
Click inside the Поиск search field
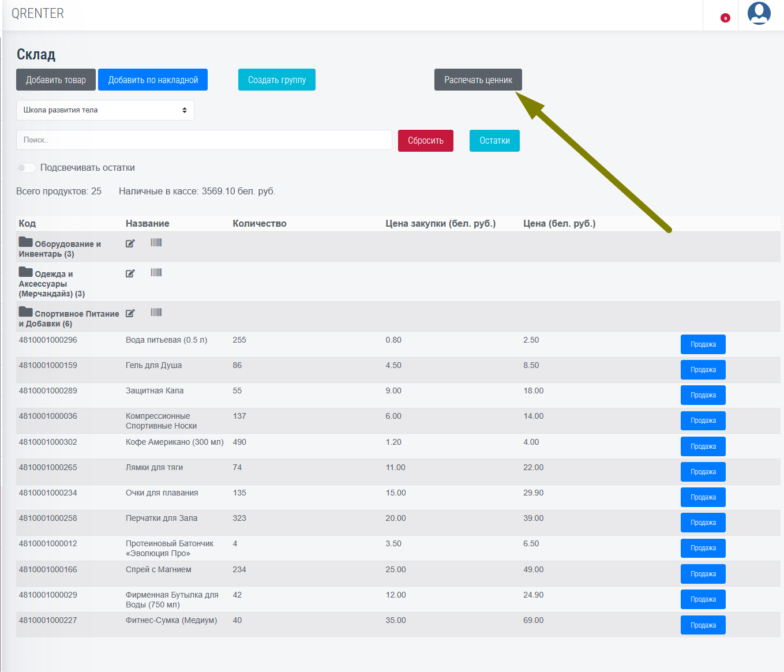(204, 140)
